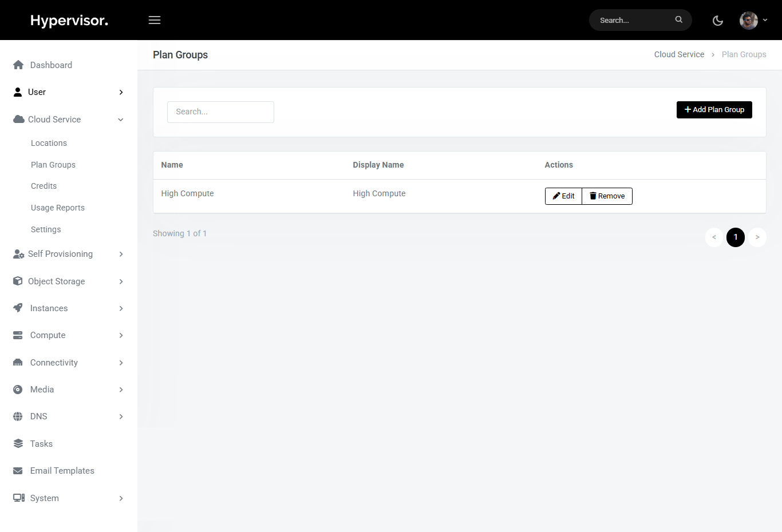
Task: Click the plan groups search field
Action: [220, 112]
